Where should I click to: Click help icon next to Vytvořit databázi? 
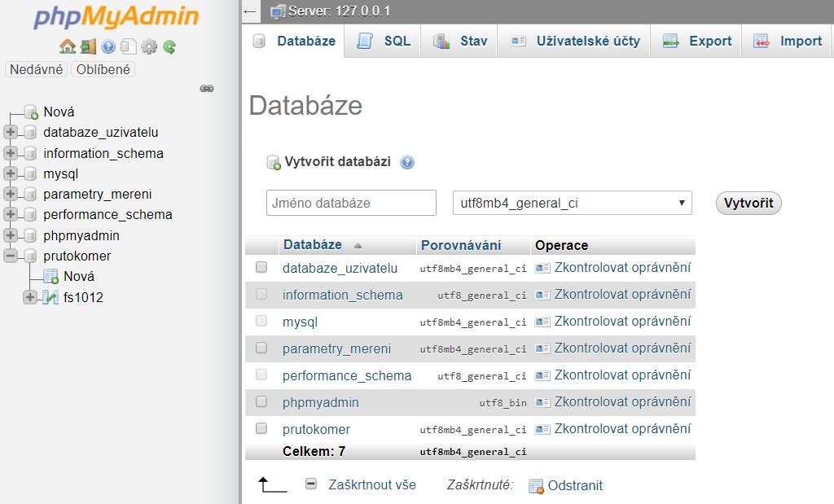point(407,162)
